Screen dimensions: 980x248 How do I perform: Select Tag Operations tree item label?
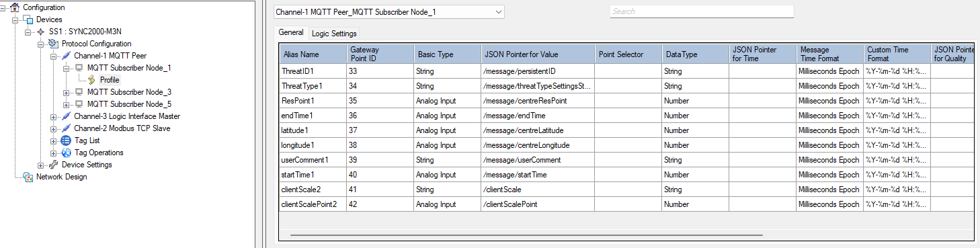(99, 153)
